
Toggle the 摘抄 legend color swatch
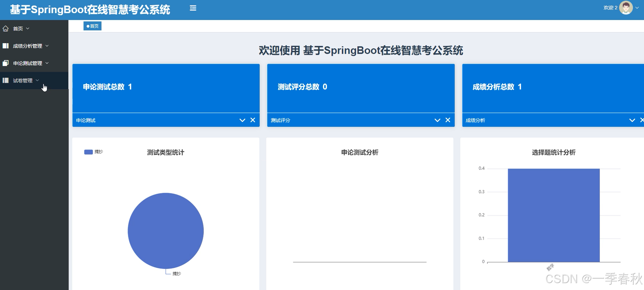[88, 152]
